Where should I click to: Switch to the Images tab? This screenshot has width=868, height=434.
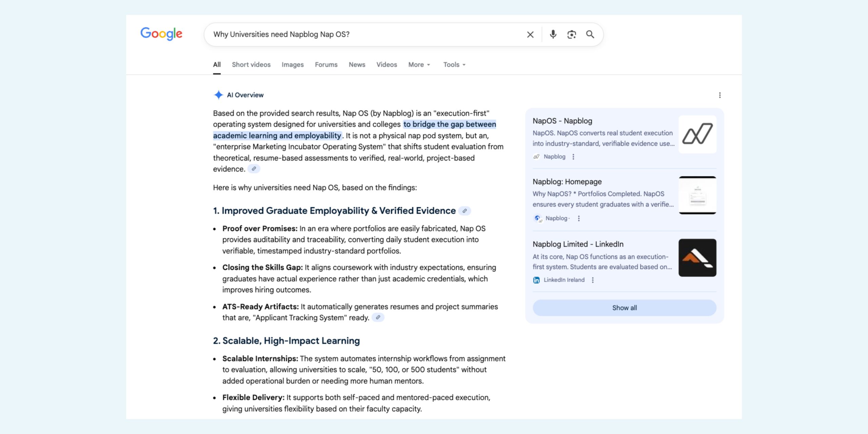(292, 64)
